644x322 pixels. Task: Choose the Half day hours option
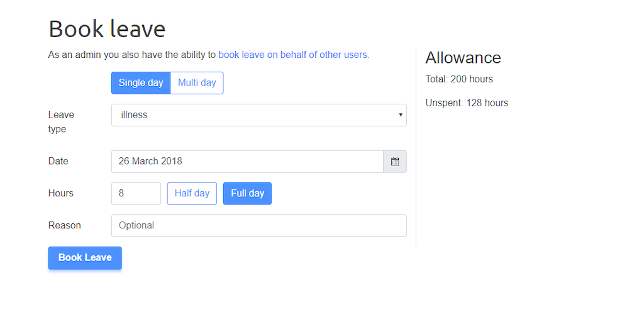192,194
